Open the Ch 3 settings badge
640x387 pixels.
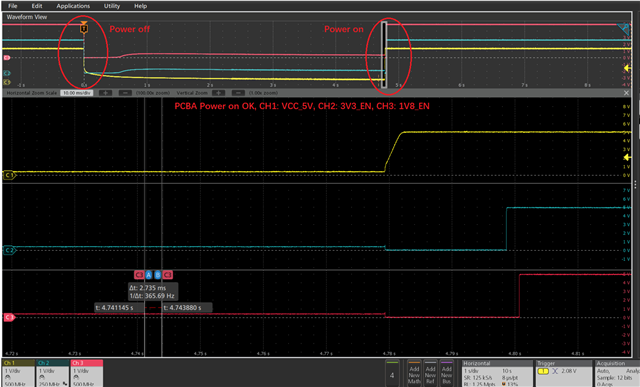(x=87, y=373)
